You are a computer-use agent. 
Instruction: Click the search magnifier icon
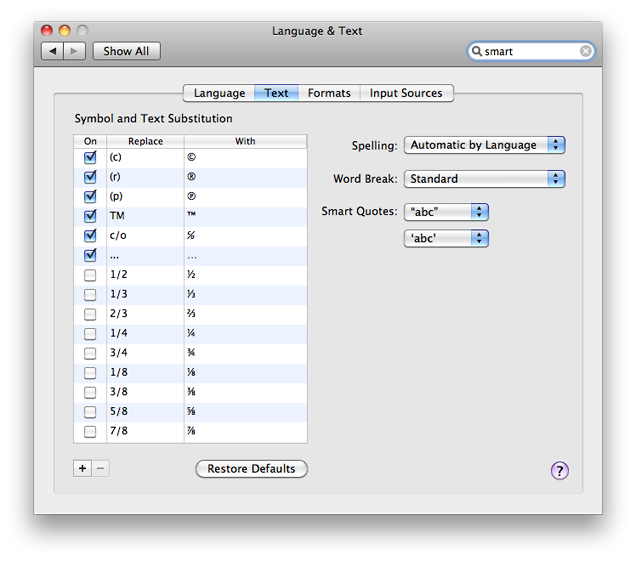[477, 51]
